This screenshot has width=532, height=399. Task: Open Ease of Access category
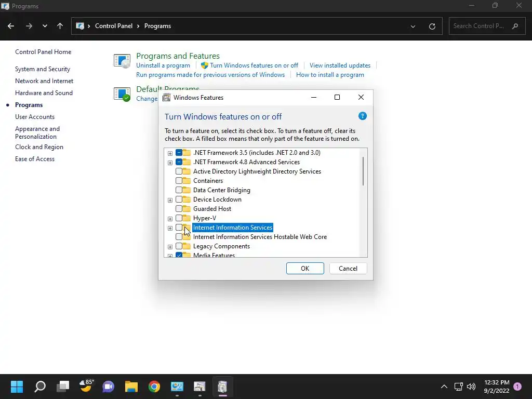tap(35, 159)
